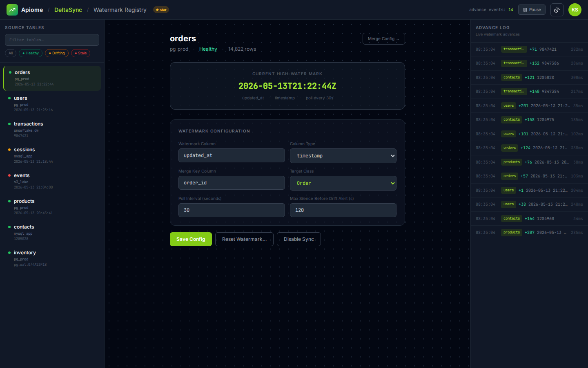
Task: Click the current high-water mark timestamp value
Action: [x=287, y=86]
